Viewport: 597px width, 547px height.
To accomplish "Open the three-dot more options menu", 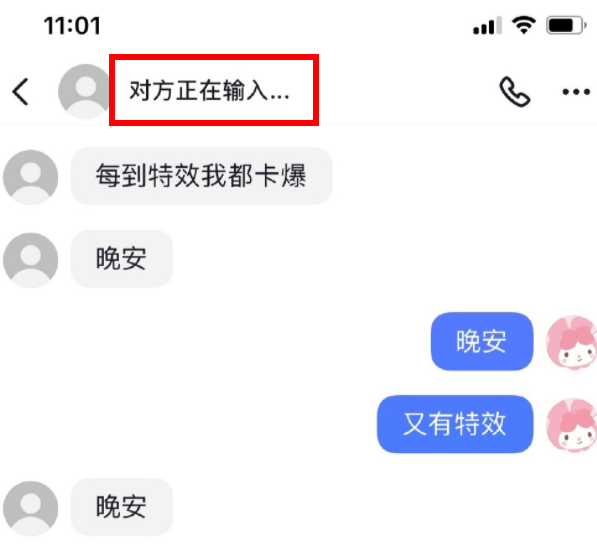I will tap(576, 92).
